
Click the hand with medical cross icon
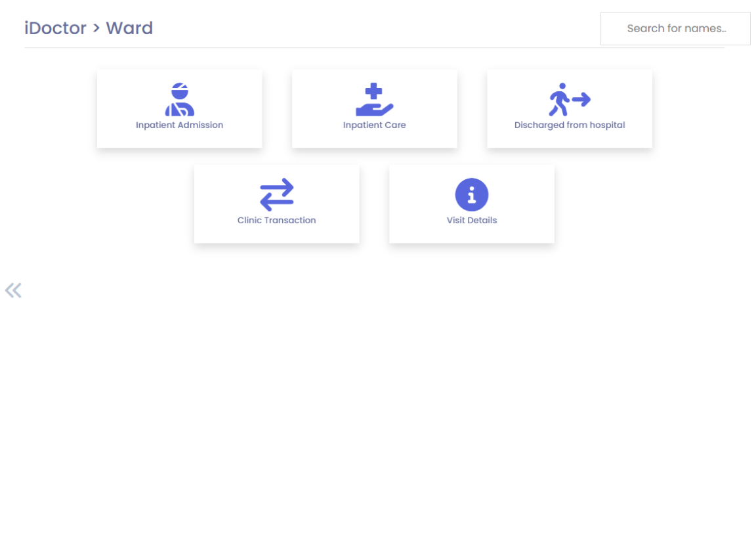[x=374, y=100]
